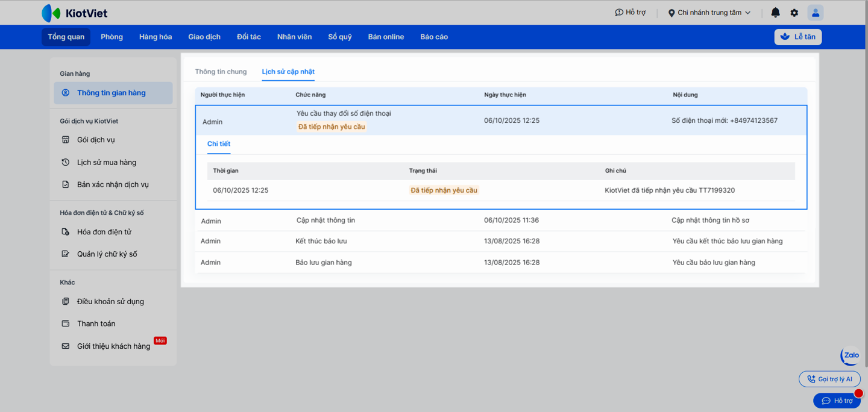
Task: Expand the Kết thúc bảo lưu row
Action: tap(500, 241)
